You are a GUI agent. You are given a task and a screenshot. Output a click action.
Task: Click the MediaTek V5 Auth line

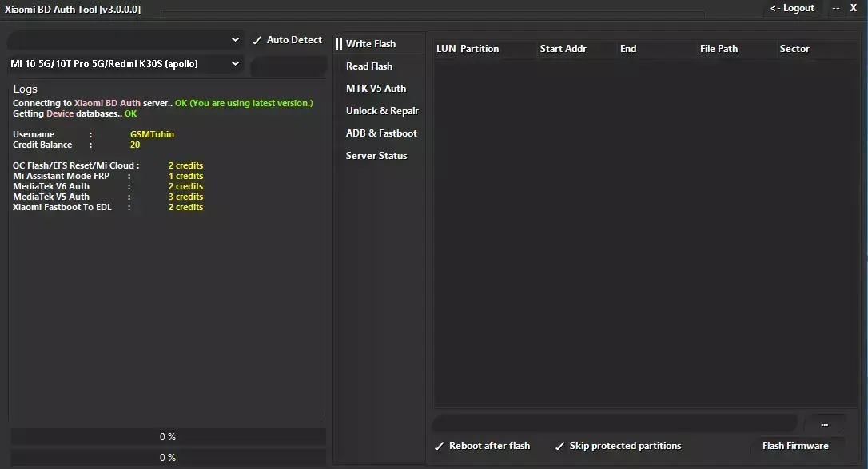pyautogui.click(x=108, y=197)
